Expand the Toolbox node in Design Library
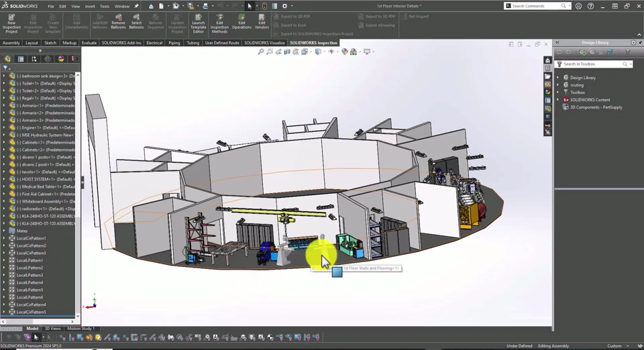 (x=557, y=93)
